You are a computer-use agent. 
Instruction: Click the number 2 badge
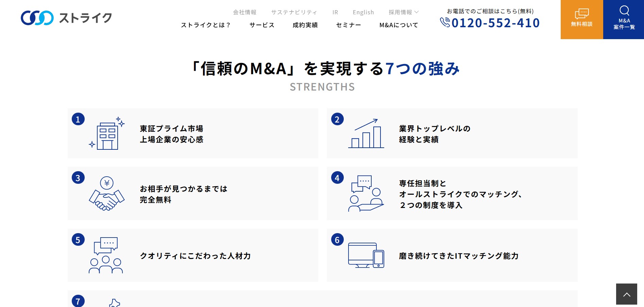[x=337, y=119]
